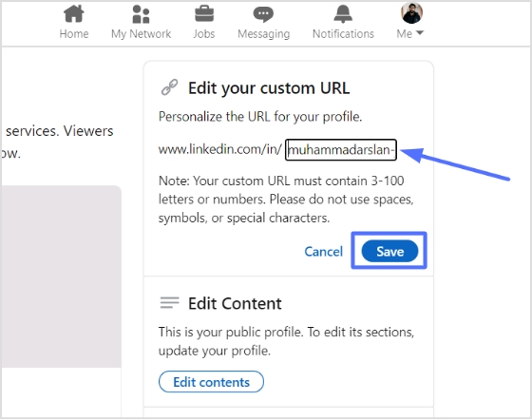Click the note about 3-100 letters
This screenshot has height=420, width=532.
(286, 200)
